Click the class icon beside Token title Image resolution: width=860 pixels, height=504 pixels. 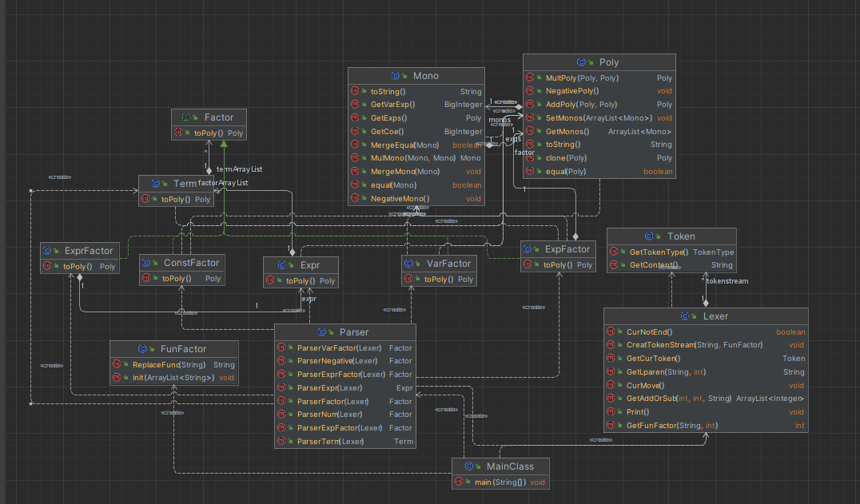point(649,236)
